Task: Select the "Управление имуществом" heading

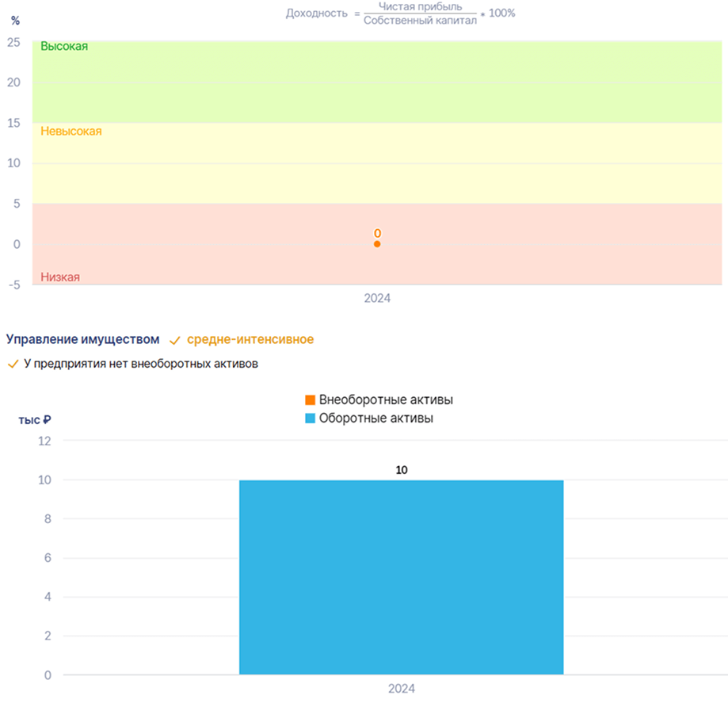Action: [82, 340]
